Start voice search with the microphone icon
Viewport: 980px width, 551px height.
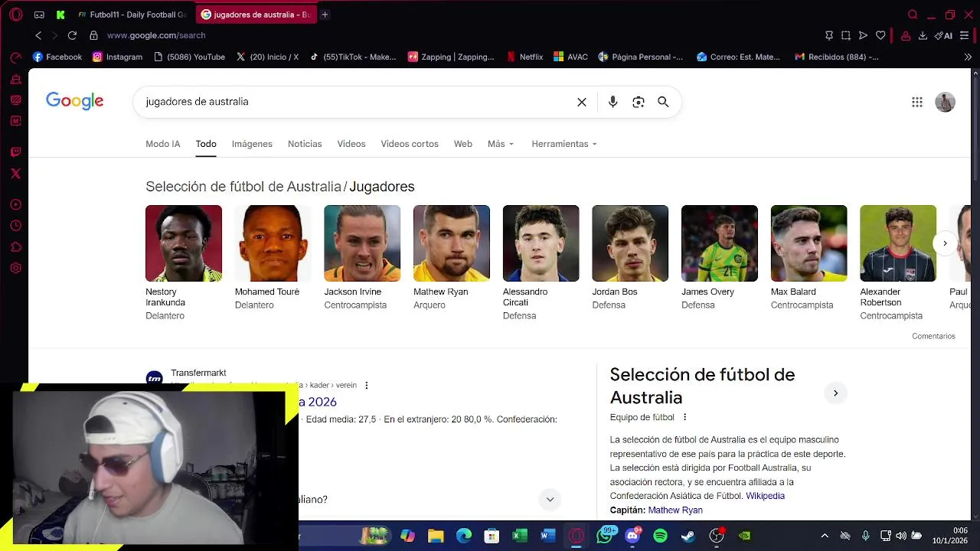612,102
